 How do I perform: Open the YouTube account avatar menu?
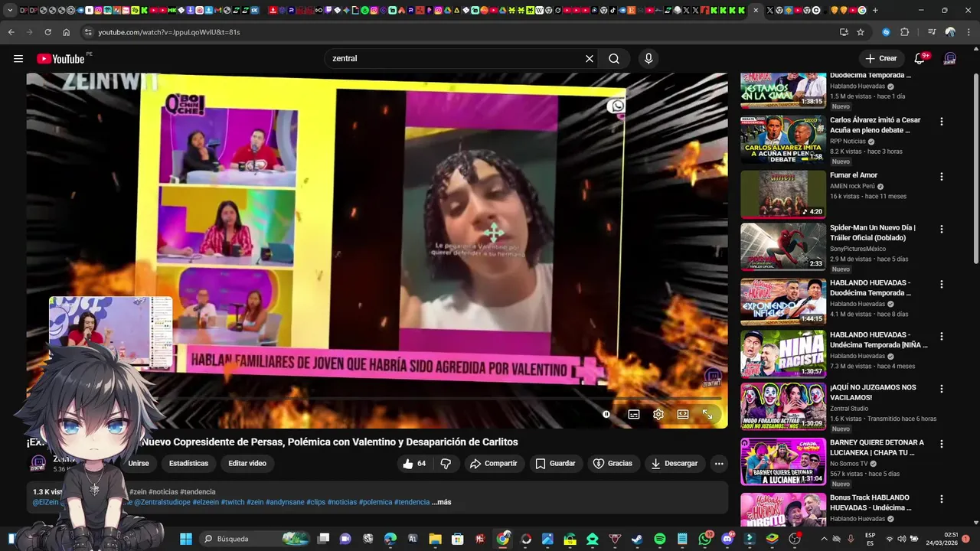[950, 58]
